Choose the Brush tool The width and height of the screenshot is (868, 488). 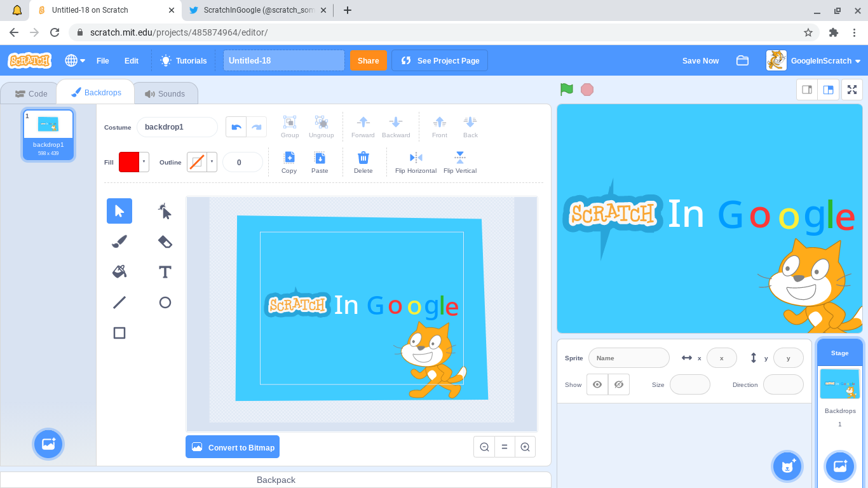point(119,241)
